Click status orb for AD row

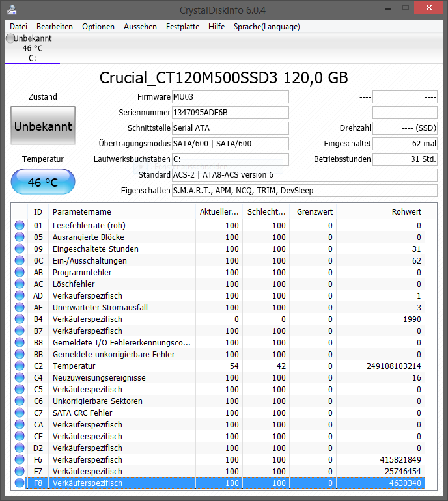[x=20, y=295]
